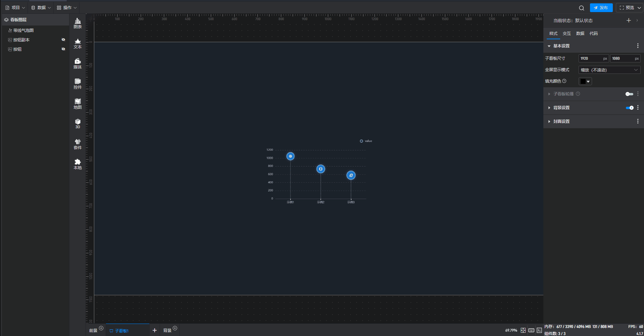Add a new state with plus icon
The width and height of the screenshot is (644, 336).
pos(629,20)
